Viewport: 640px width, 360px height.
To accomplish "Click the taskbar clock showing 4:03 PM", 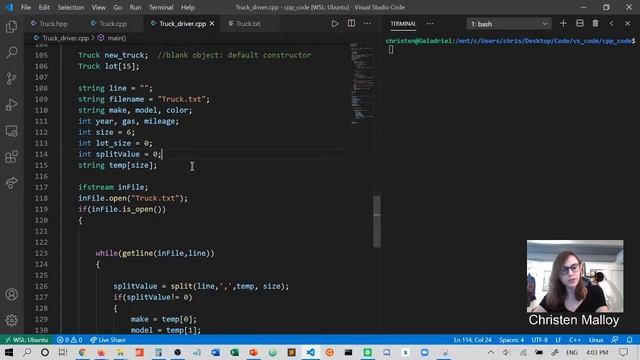I will pyautogui.click(x=597, y=352).
